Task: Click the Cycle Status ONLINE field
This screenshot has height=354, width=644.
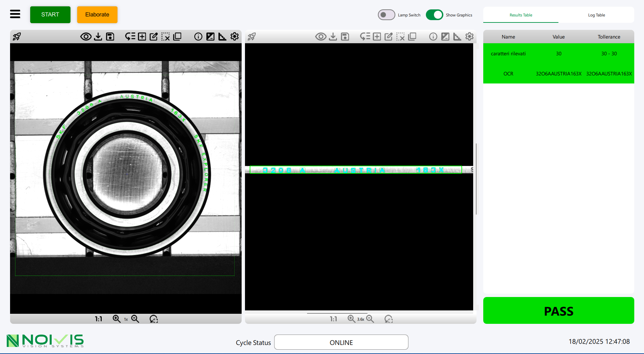Action: 341,342
